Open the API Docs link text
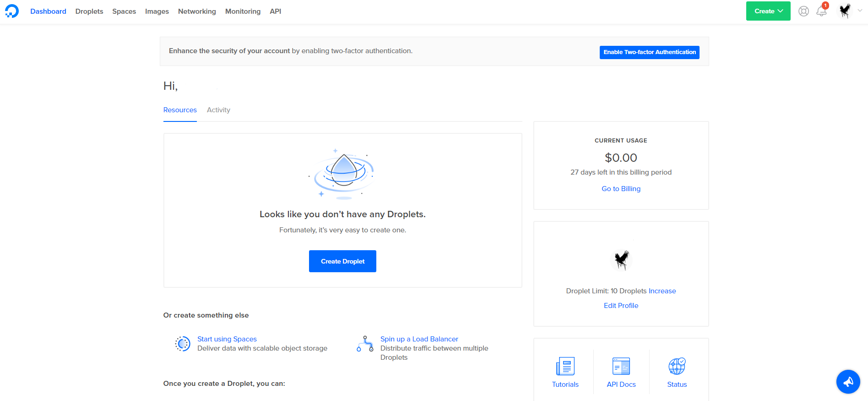 pyautogui.click(x=621, y=385)
